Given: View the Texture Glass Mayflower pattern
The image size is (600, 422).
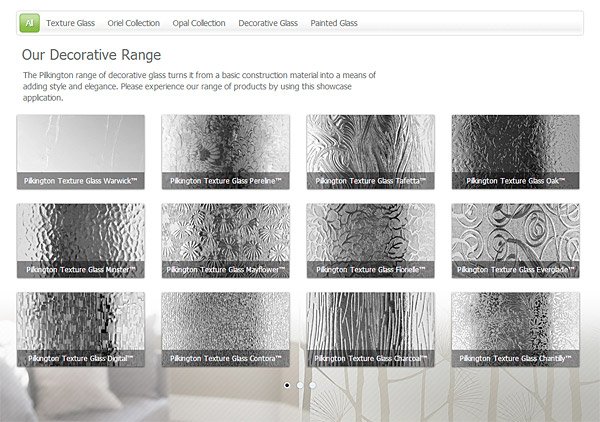Looking at the screenshot, I should (x=225, y=241).
